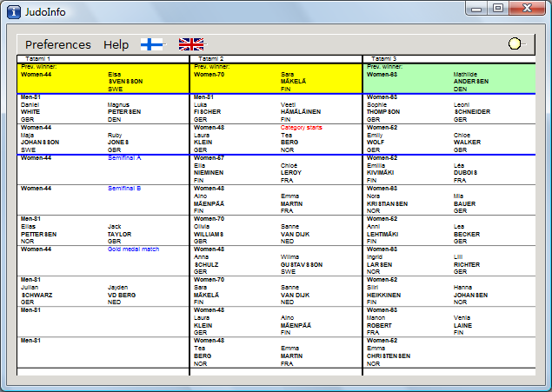Click the Semifinal A match label

[x=124, y=158]
